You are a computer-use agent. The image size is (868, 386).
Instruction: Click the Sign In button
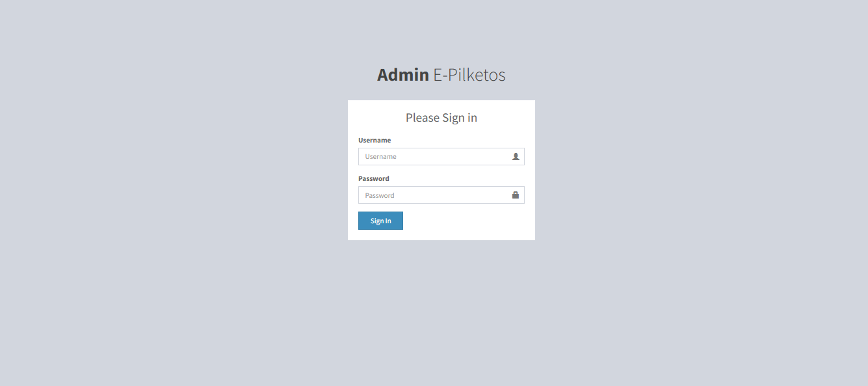[x=380, y=221]
